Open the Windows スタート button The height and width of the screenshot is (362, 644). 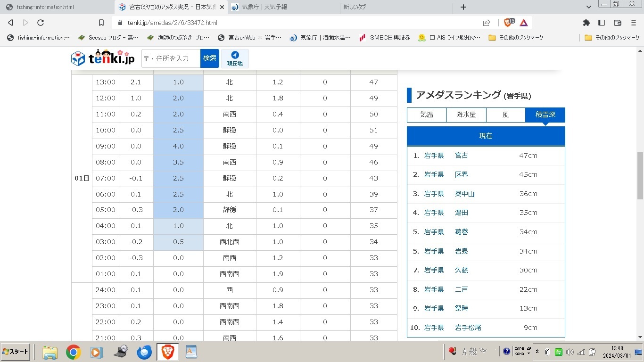click(16, 352)
